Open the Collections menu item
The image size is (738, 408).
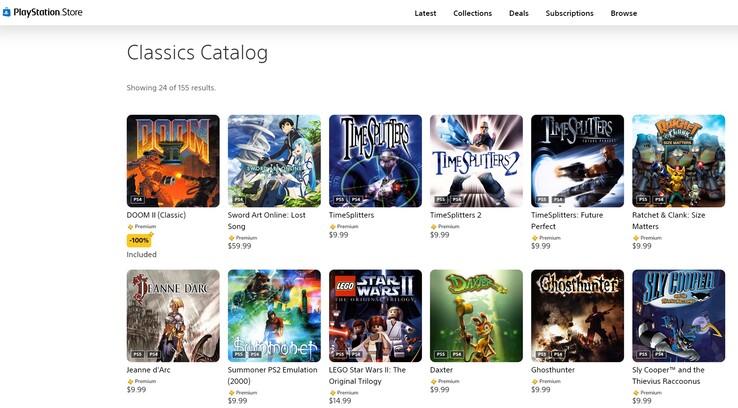[472, 13]
